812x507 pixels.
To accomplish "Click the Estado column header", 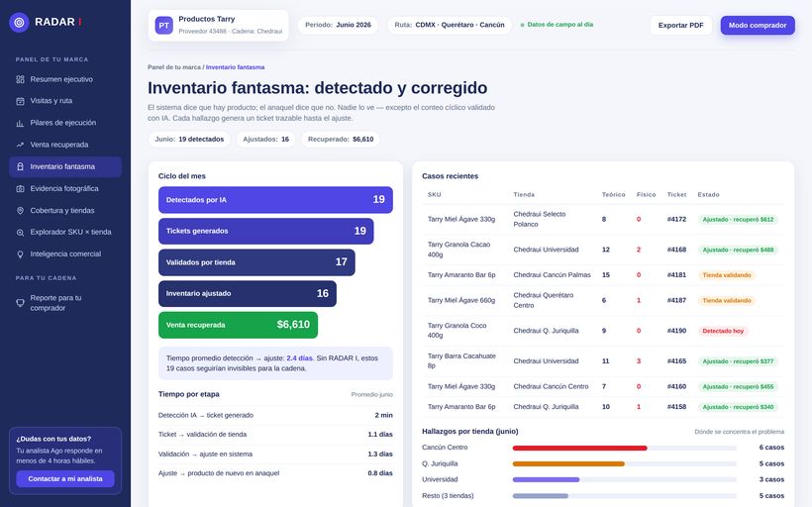I will (708, 195).
